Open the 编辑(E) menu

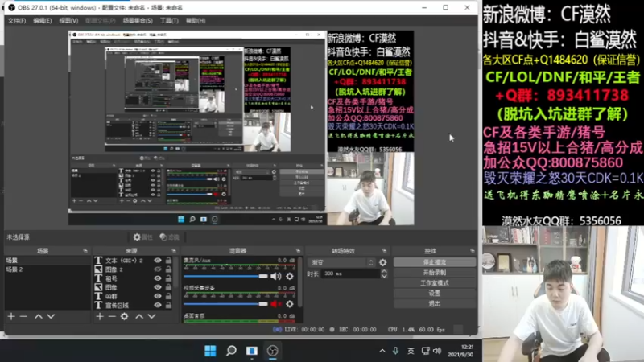tap(43, 21)
